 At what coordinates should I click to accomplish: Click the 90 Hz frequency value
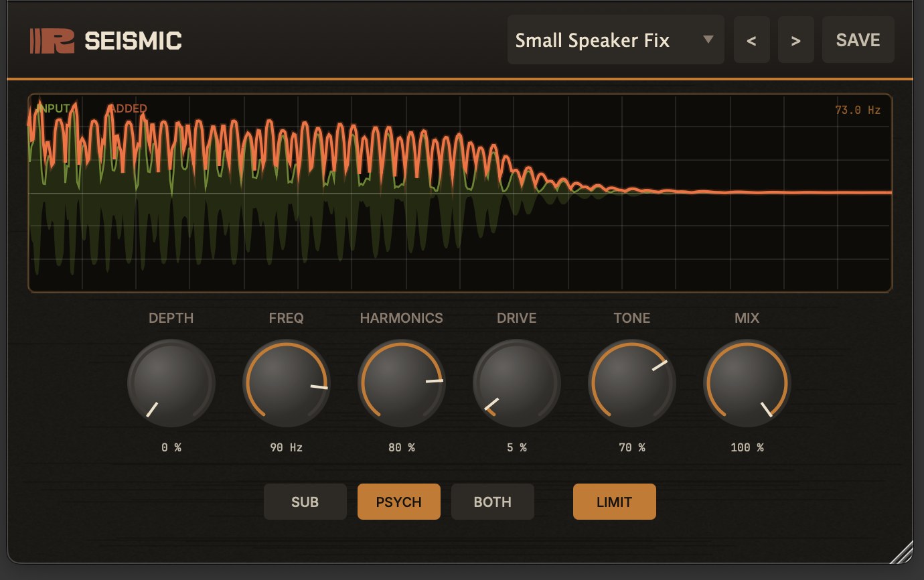[287, 447]
